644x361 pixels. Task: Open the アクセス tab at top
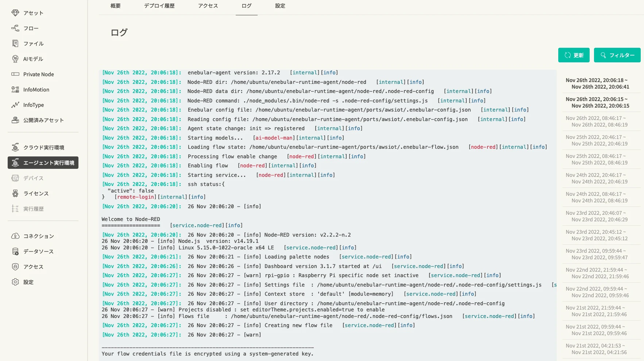[x=208, y=6]
